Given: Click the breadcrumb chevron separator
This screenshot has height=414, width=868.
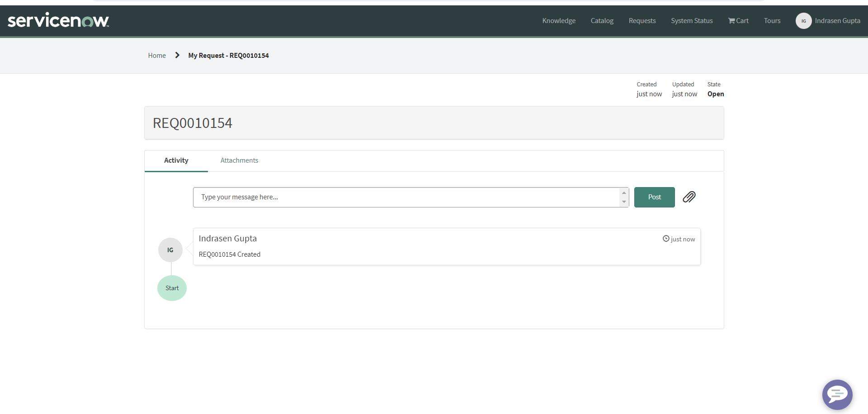Looking at the screenshot, I should [x=177, y=55].
